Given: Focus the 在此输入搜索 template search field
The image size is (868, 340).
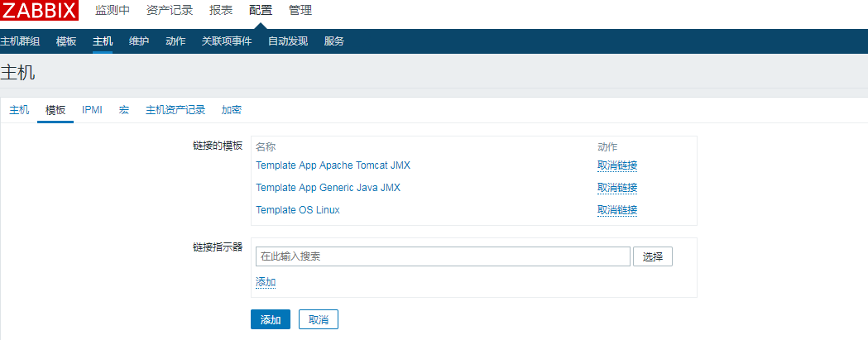Looking at the screenshot, I should click(443, 256).
